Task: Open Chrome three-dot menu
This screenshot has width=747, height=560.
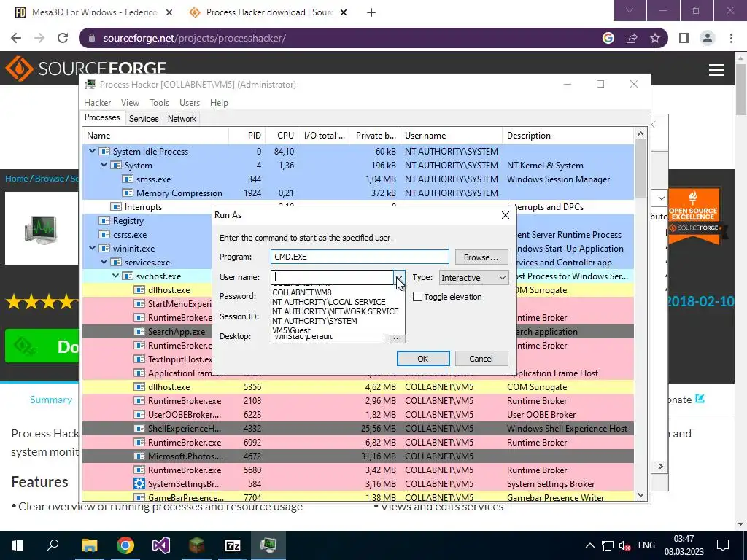Action: (x=731, y=38)
